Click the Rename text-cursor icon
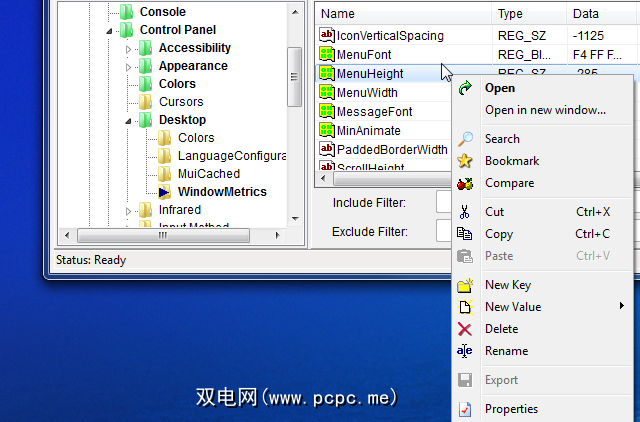The height and width of the screenshot is (422, 640). [464, 351]
